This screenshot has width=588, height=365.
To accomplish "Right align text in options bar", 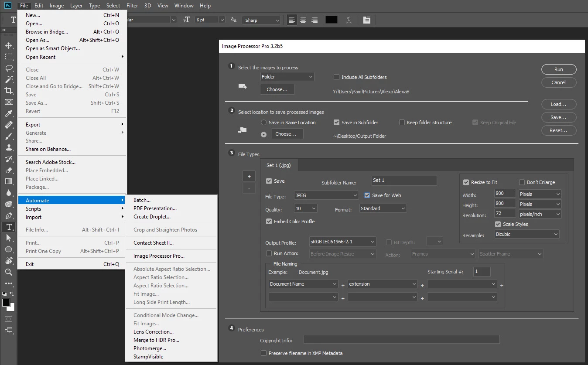I will 314,20.
